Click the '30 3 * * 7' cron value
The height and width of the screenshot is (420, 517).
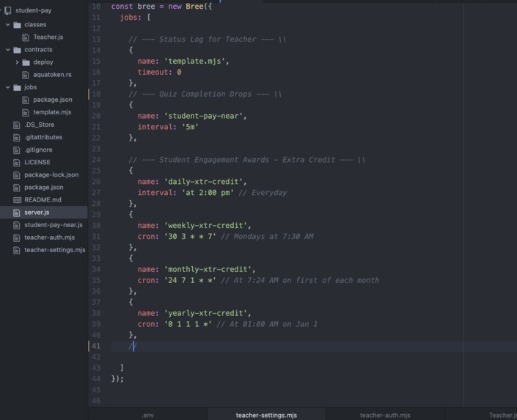click(x=190, y=236)
